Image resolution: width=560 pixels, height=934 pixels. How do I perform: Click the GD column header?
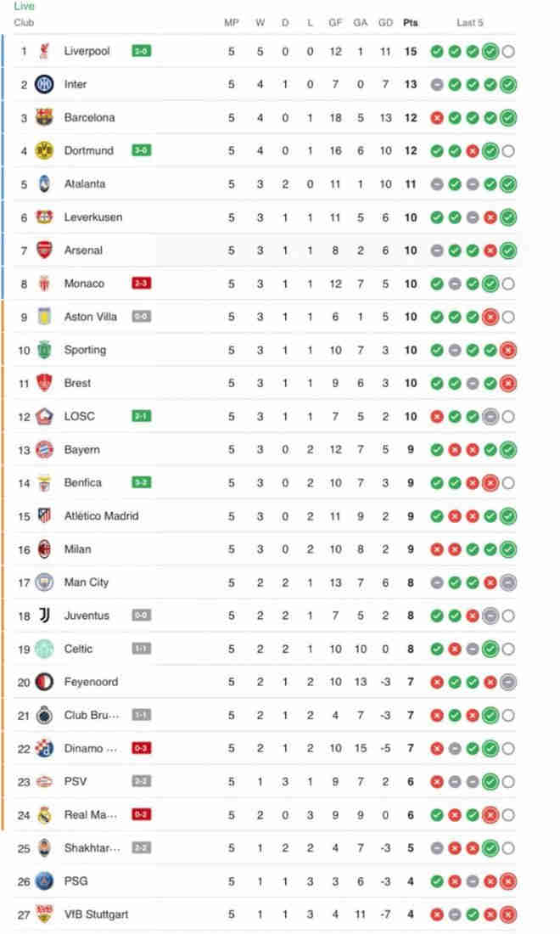[x=386, y=22]
